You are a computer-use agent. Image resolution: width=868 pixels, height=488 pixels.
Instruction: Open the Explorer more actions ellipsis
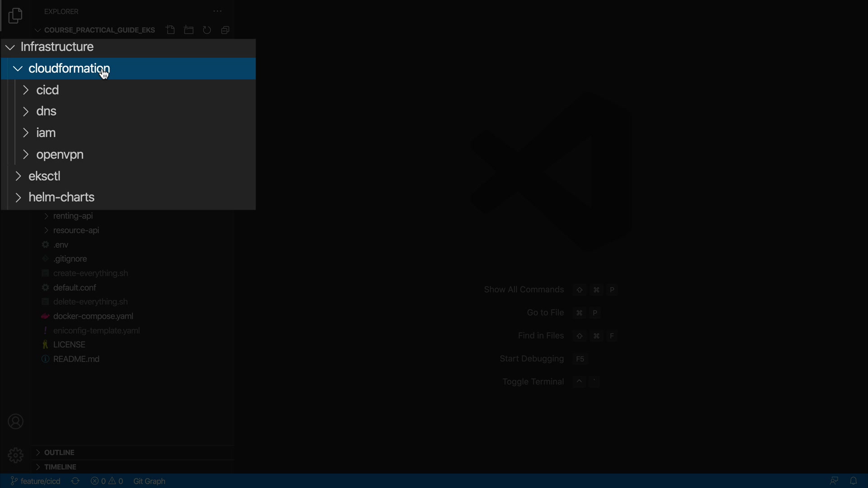(x=217, y=11)
